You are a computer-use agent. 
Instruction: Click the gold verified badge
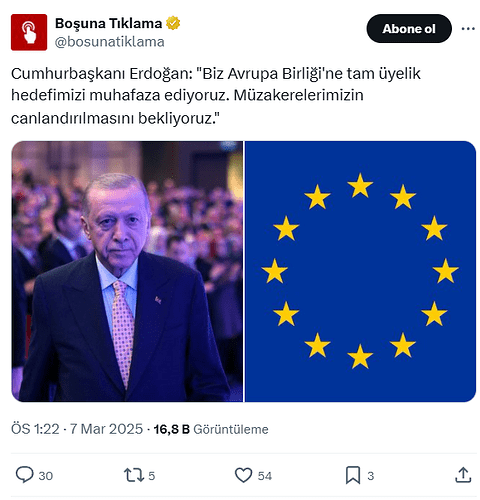[173, 23]
